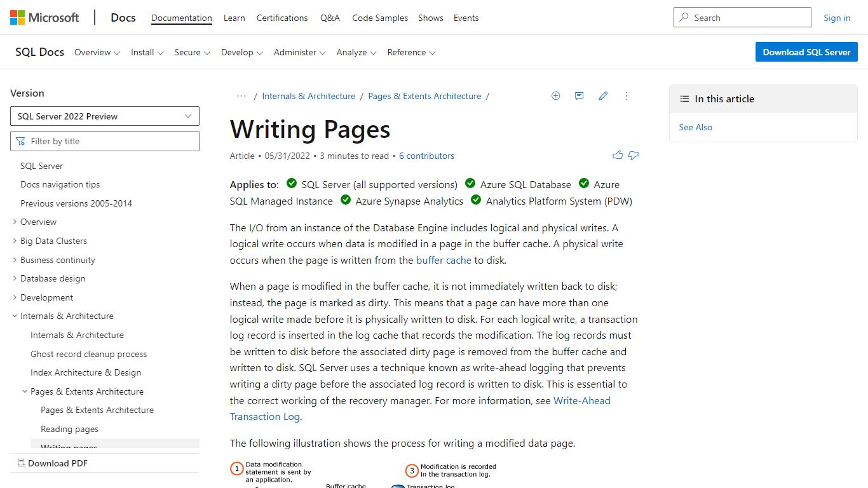Screen dimensions: 868x488
Task: Open the SQL Server 2022 Preview version dropdown
Action: click(105, 116)
